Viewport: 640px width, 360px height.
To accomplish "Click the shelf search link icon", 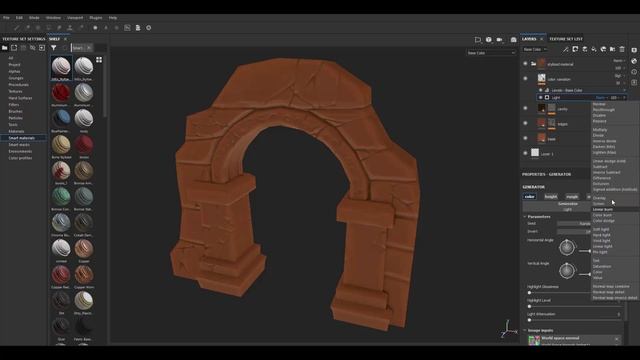I will [x=32, y=48].
